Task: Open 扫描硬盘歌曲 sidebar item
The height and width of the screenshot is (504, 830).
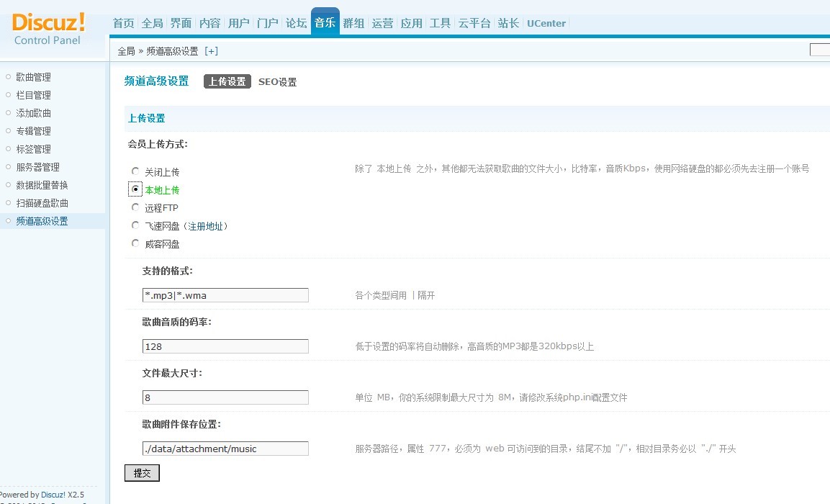Action: coord(42,203)
